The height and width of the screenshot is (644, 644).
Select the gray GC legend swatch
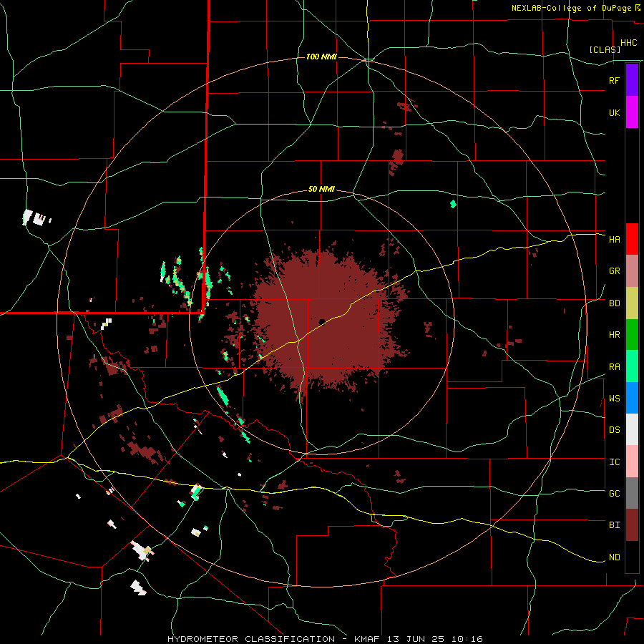click(632, 493)
